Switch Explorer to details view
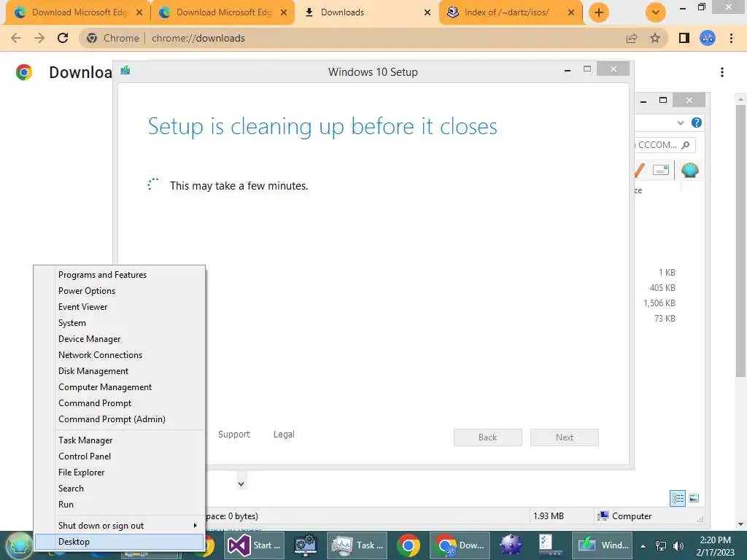This screenshot has width=747, height=560. (678, 499)
